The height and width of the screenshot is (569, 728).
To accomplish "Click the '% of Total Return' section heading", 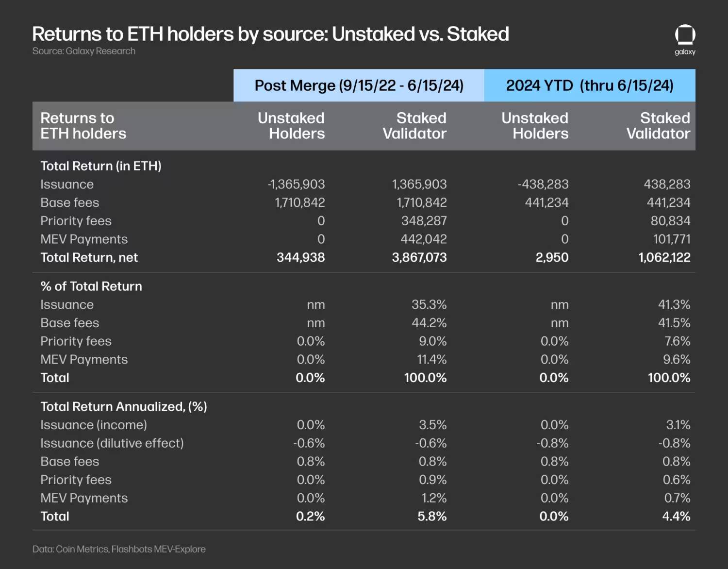I will [91, 286].
